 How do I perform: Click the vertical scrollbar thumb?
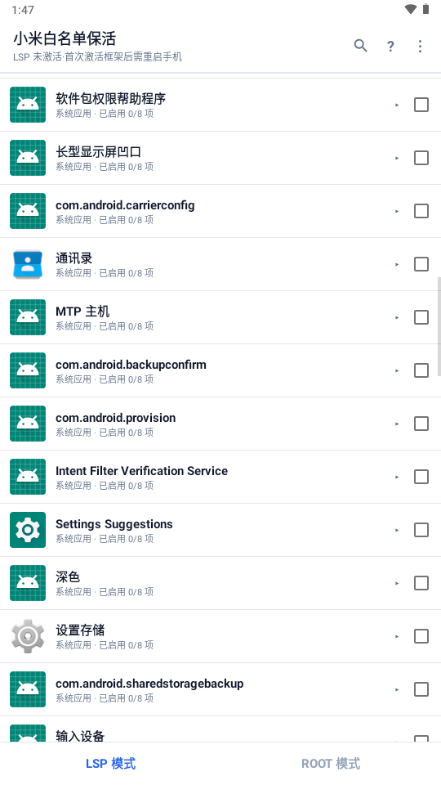click(439, 325)
